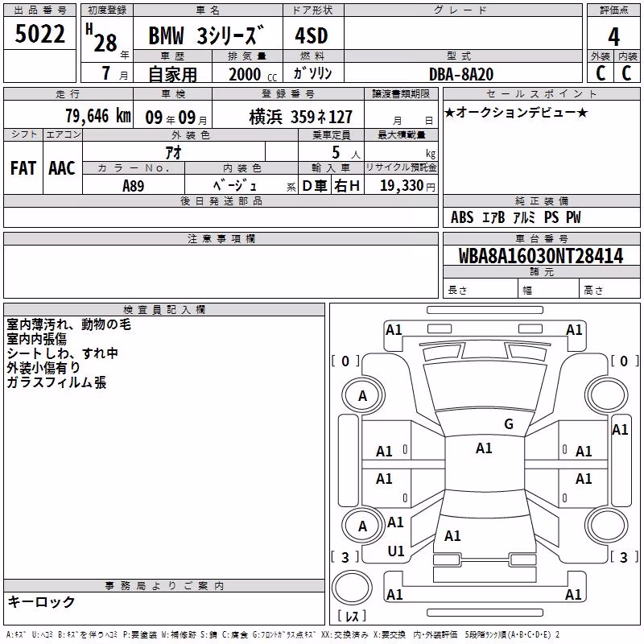The height and width of the screenshot is (644, 644).
Task: Click the car name BMW 3シリーズ
Action: click(206, 35)
